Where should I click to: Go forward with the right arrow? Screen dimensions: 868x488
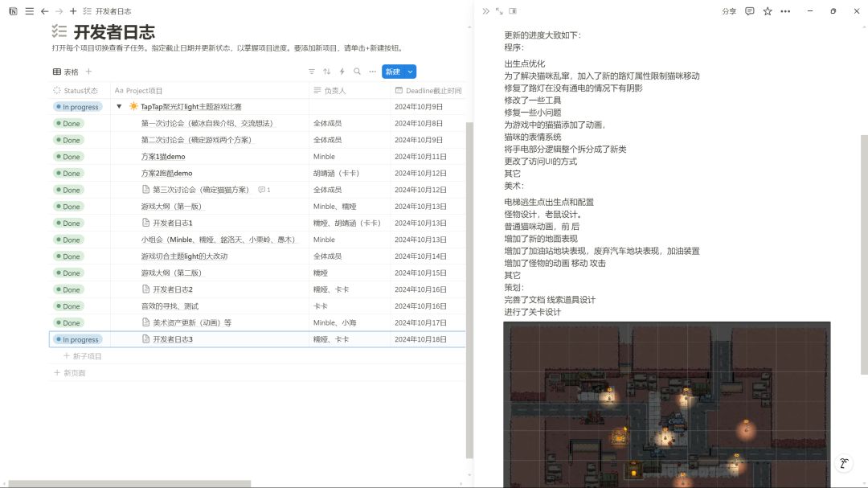[x=59, y=11]
